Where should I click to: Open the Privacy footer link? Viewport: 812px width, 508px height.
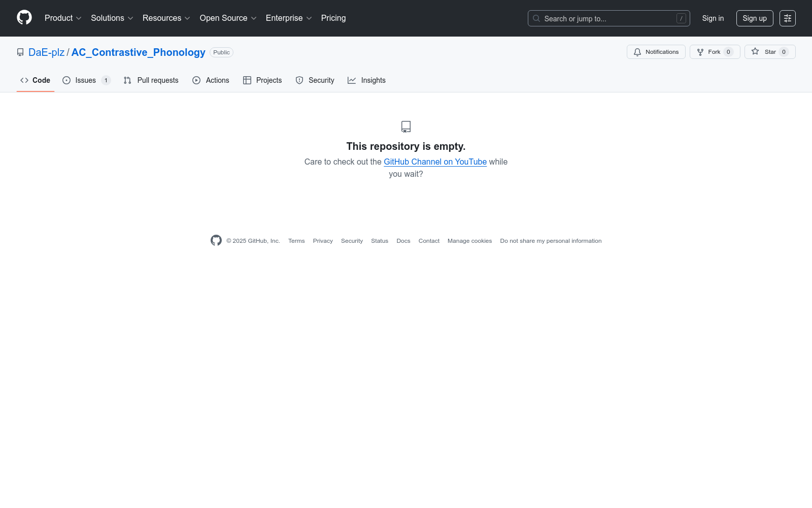[x=323, y=241]
